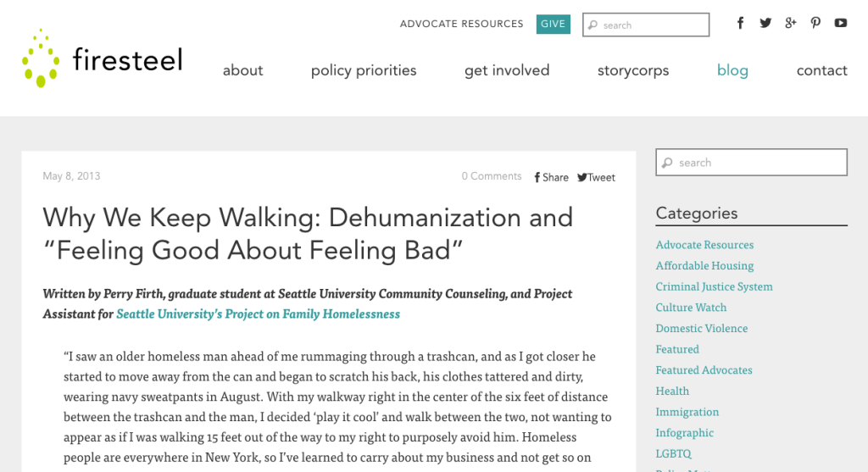Click the firesteel logo
Viewport: 868px width, 472px height.
(103, 59)
